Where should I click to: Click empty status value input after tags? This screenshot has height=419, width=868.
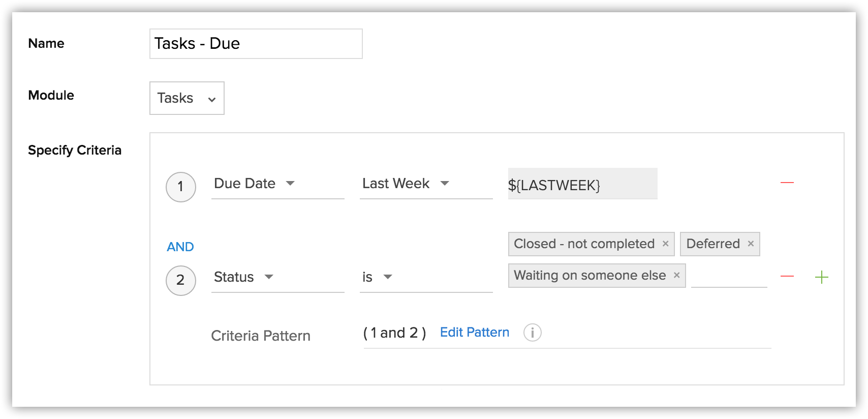729,276
